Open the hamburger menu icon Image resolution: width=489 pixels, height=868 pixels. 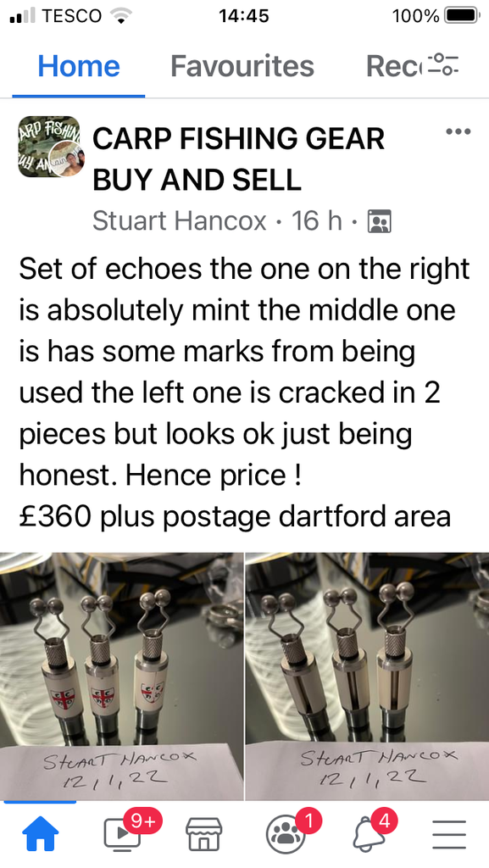(449, 835)
